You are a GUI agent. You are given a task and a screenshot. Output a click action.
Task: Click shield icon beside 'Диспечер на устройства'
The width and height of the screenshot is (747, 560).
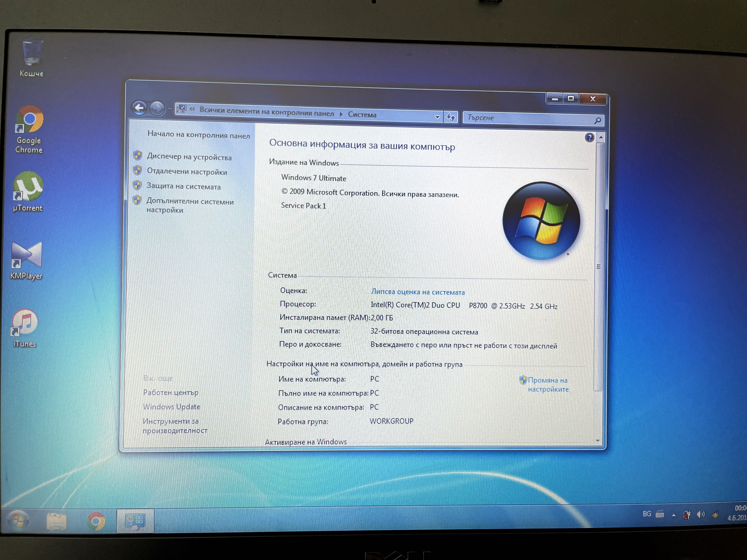click(x=137, y=156)
